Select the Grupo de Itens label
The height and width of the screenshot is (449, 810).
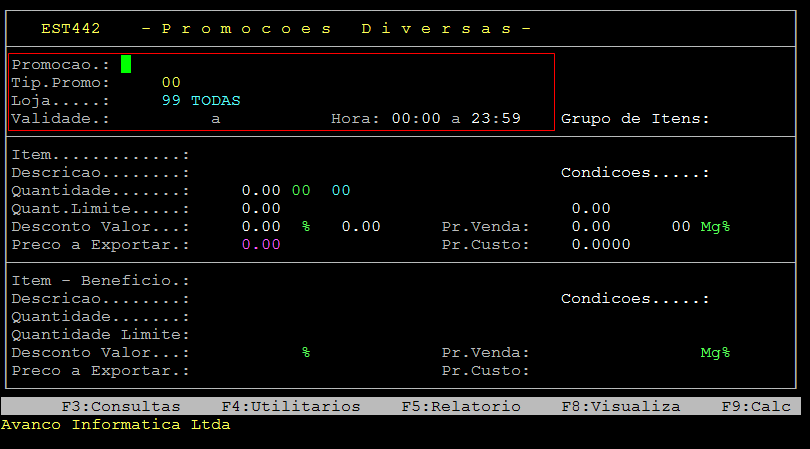(x=635, y=118)
